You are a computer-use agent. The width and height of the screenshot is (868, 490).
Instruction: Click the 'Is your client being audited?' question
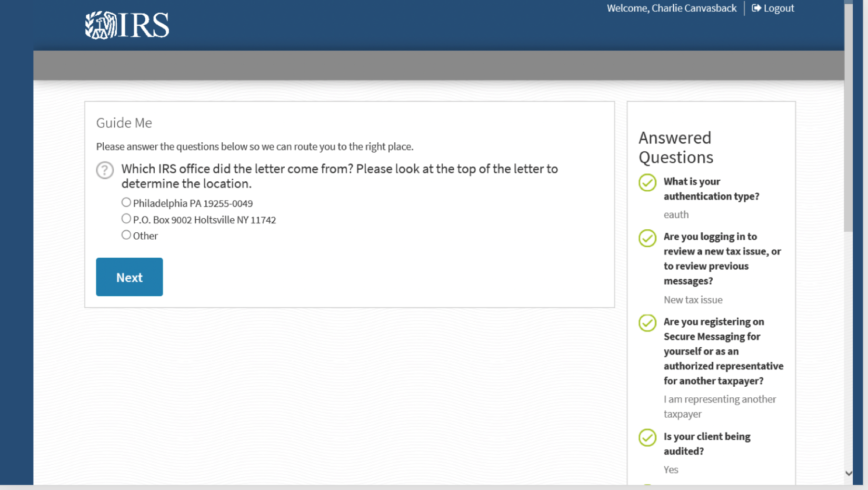point(706,444)
